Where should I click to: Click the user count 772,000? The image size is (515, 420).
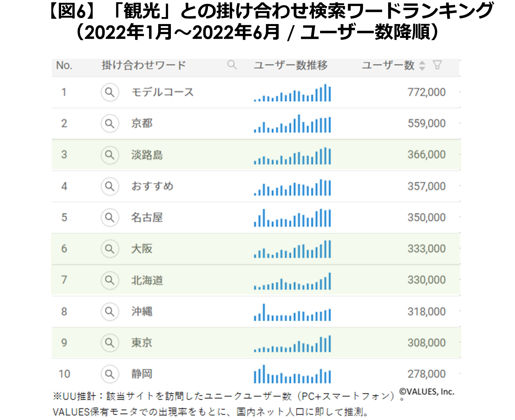point(427,92)
